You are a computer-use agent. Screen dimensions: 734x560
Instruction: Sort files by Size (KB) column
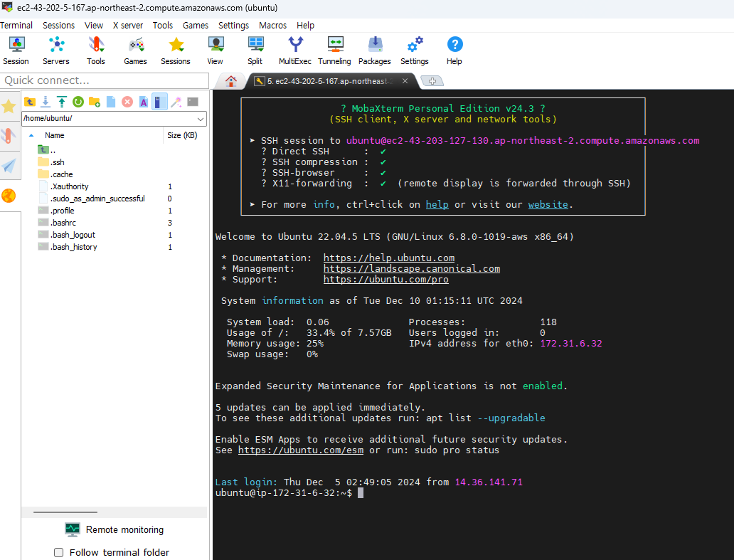point(182,135)
